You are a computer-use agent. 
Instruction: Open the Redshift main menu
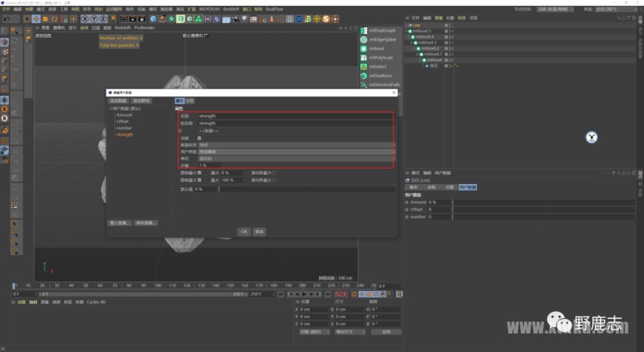coord(231,9)
